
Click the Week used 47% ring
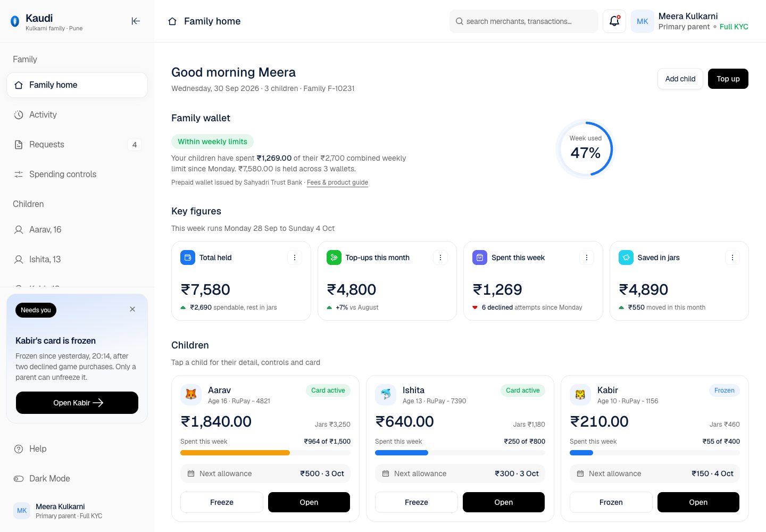[x=586, y=149]
